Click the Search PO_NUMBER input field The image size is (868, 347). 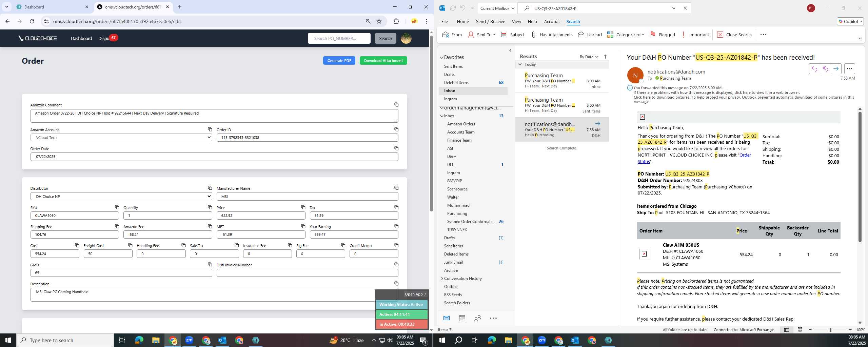point(339,38)
